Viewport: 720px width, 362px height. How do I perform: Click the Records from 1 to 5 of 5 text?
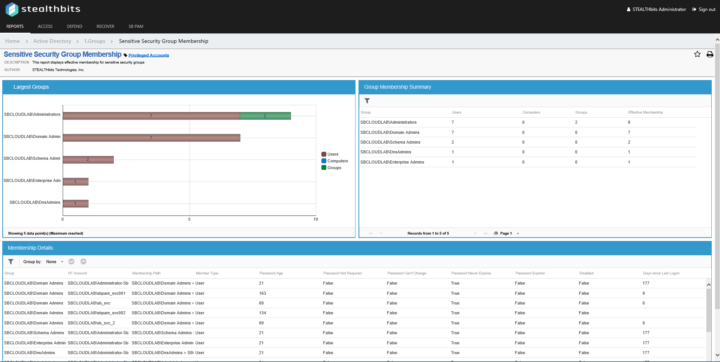428,233
